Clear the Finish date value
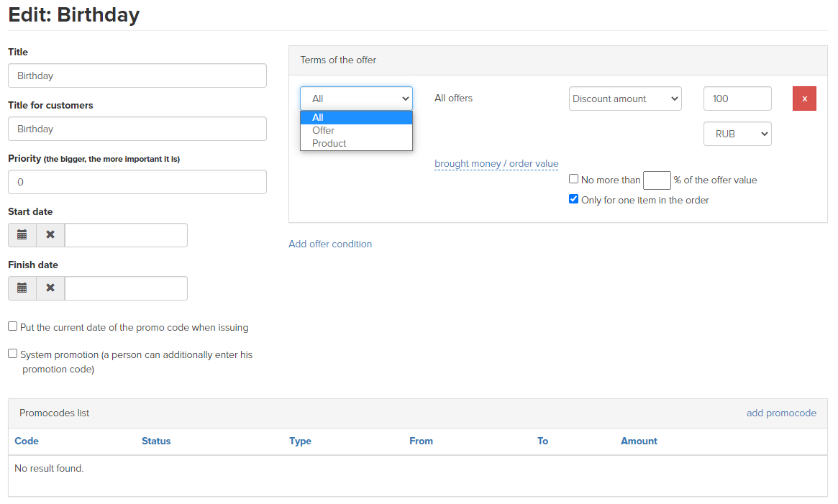This screenshot has height=504, width=838. 50,288
